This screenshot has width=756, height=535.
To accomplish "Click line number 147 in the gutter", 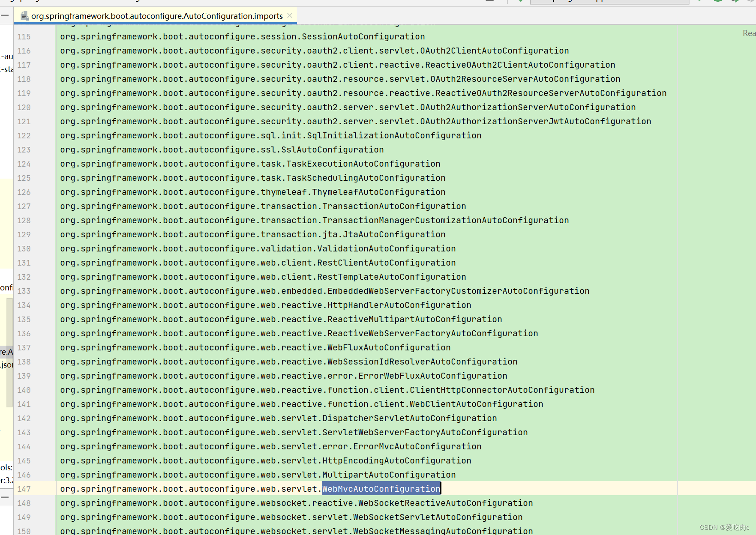I will click(x=24, y=489).
